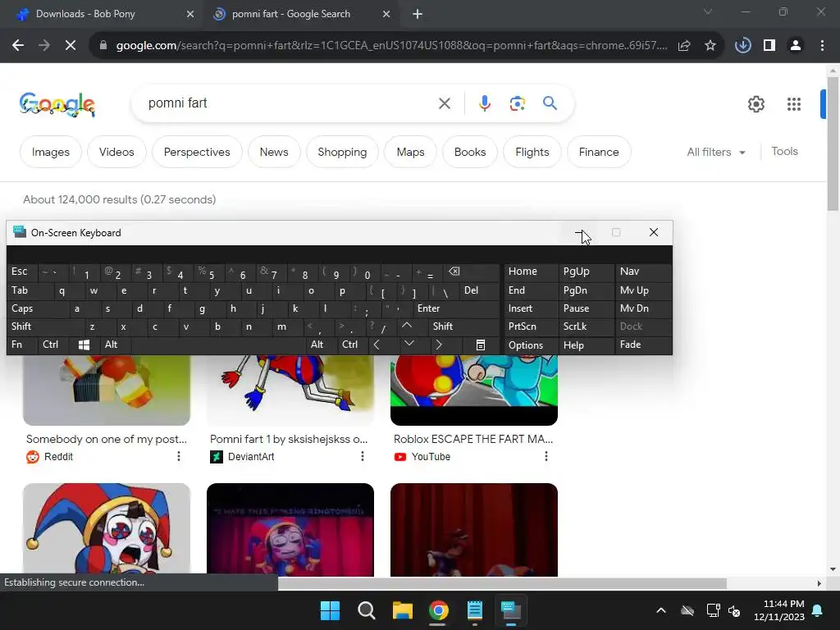The width and height of the screenshot is (840, 630).
Task: Open Google Lens image search
Action: (x=517, y=103)
